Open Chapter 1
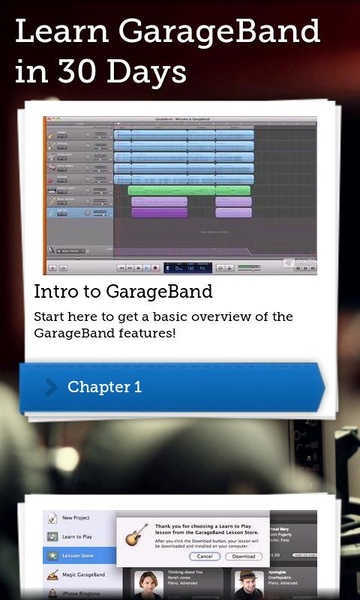The width and height of the screenshot is (360, 600). (x=172, y=387)
